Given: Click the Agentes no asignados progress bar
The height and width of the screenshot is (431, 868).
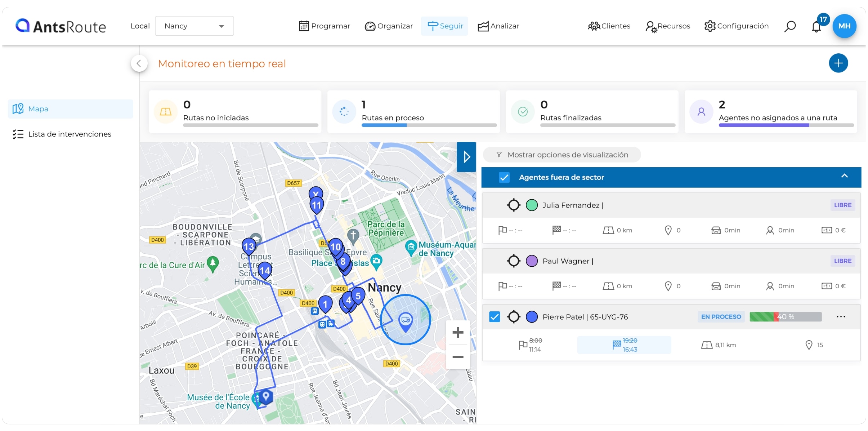Looking at the screenshot, I should tap(786, 125).
